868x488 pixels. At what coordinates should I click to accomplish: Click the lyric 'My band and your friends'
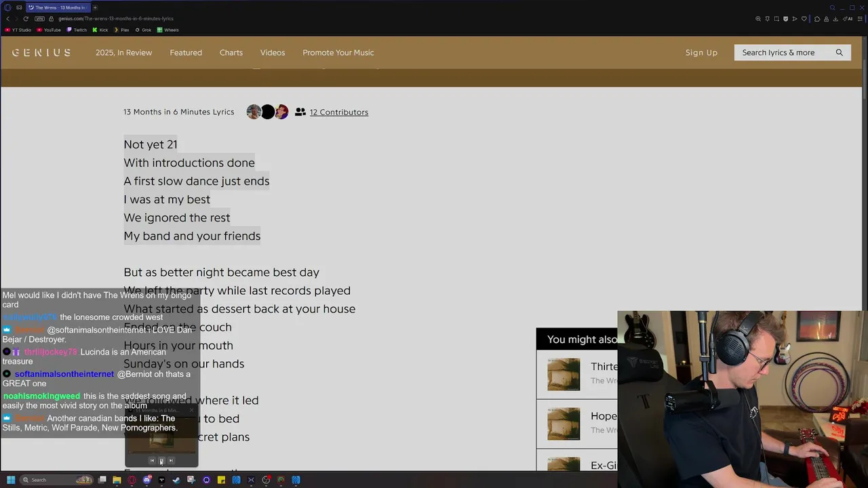point(192,236)
